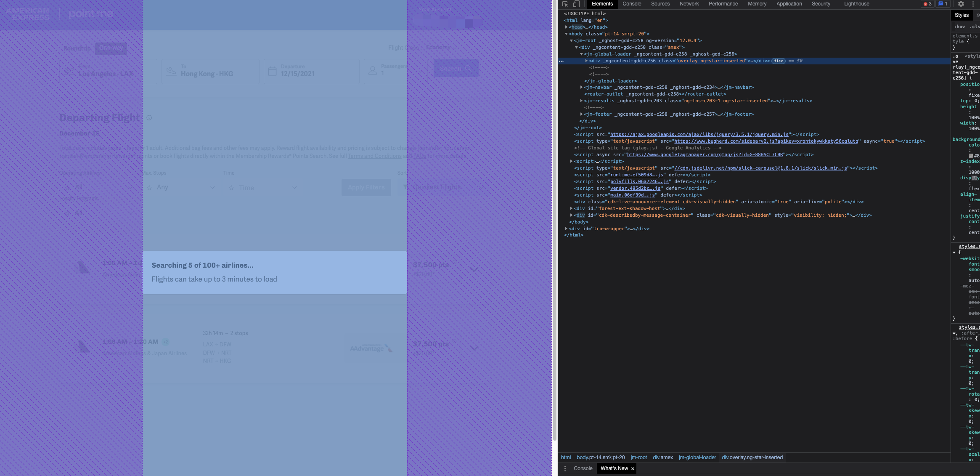Open the DevTools three-dot customize menu
The image size is (980, 476).
tap(973, 4)
